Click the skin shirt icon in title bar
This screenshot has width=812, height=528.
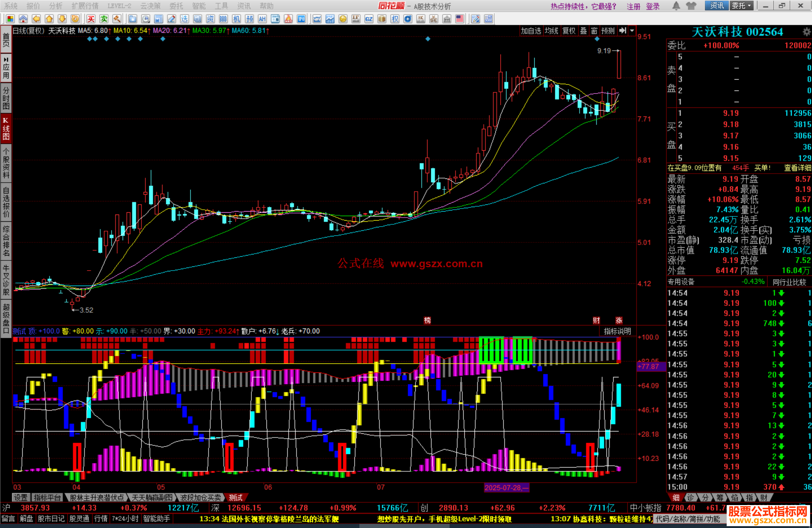691,6
